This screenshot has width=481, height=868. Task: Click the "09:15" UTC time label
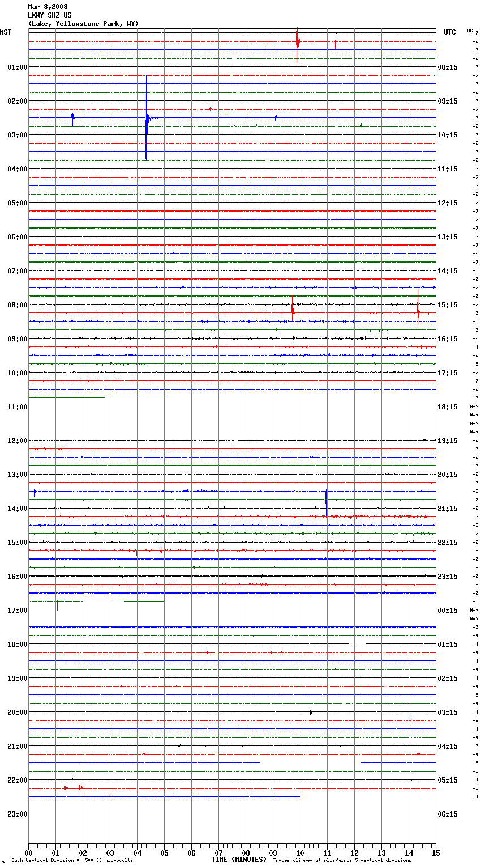click(448, 101)
